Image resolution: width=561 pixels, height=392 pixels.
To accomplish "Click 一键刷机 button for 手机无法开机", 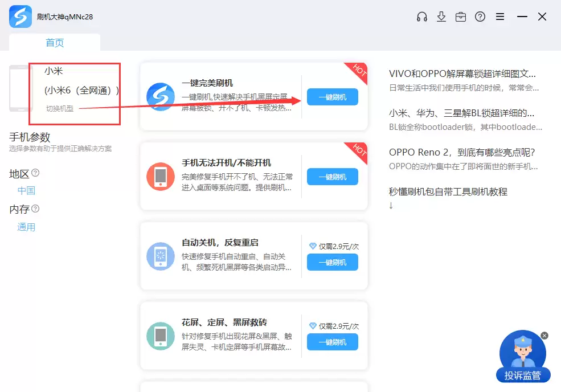I will click(x=333, y=177).
